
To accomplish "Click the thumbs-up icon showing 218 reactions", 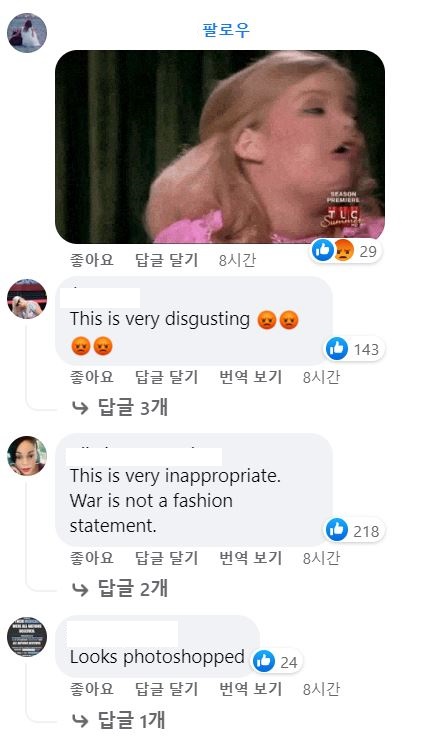I will click(x=337, y=530).
